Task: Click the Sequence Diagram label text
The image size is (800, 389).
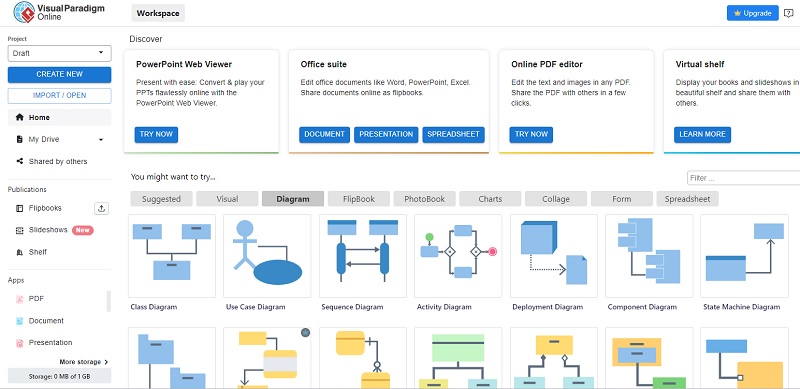Action: [x=352, y=307]
